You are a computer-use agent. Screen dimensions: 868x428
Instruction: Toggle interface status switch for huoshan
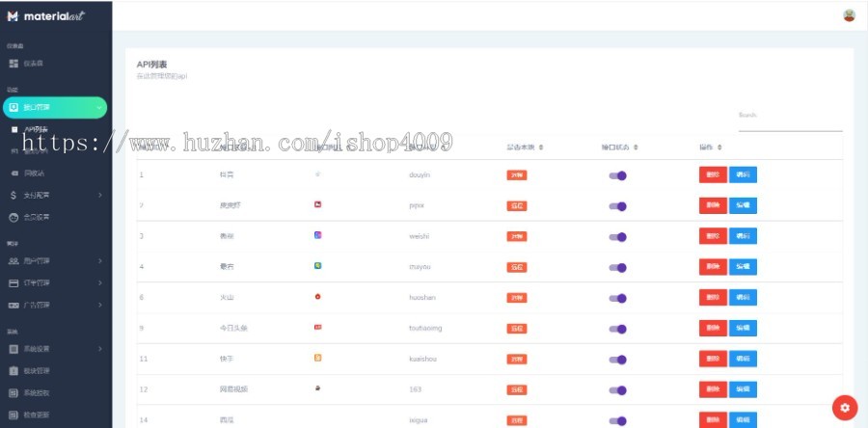coord(618,298)
